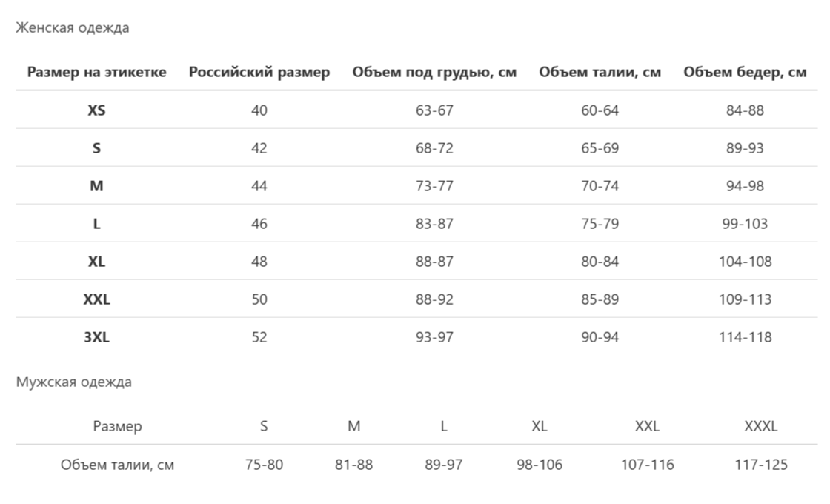
Task: Click the 'Объем талии, см' men's row label
Action: (x=118, y=465)
